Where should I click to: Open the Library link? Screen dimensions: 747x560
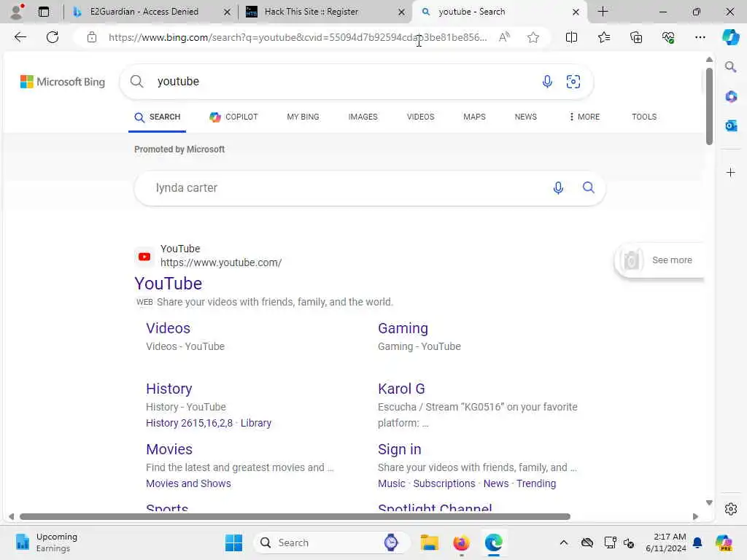click(256, 423)
